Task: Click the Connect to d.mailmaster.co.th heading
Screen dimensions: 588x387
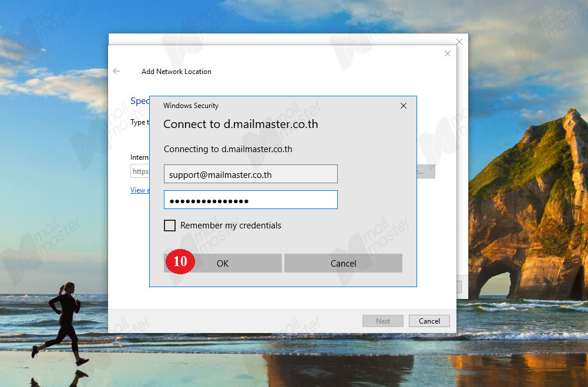Action: [240, 124]
